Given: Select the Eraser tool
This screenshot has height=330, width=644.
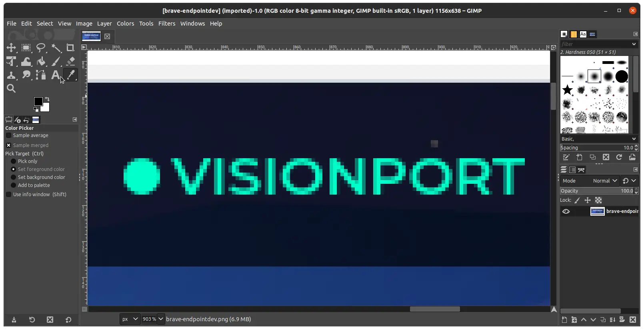Looking at the screenshot, I should click(70, 62).
